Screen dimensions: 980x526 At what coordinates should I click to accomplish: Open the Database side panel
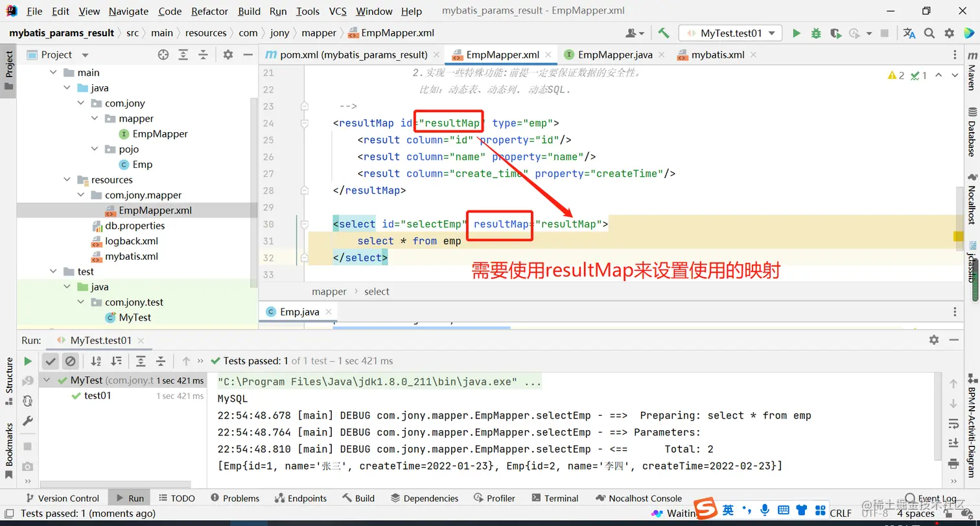click(x=971, y=131)
